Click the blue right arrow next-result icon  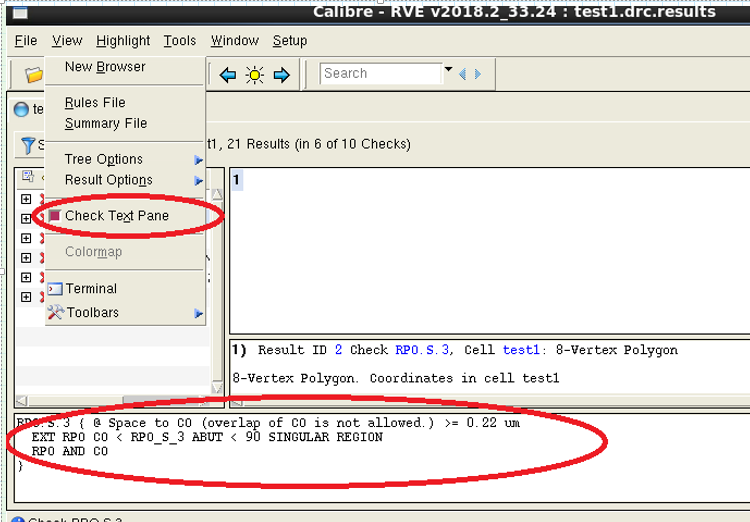(281, 75)
